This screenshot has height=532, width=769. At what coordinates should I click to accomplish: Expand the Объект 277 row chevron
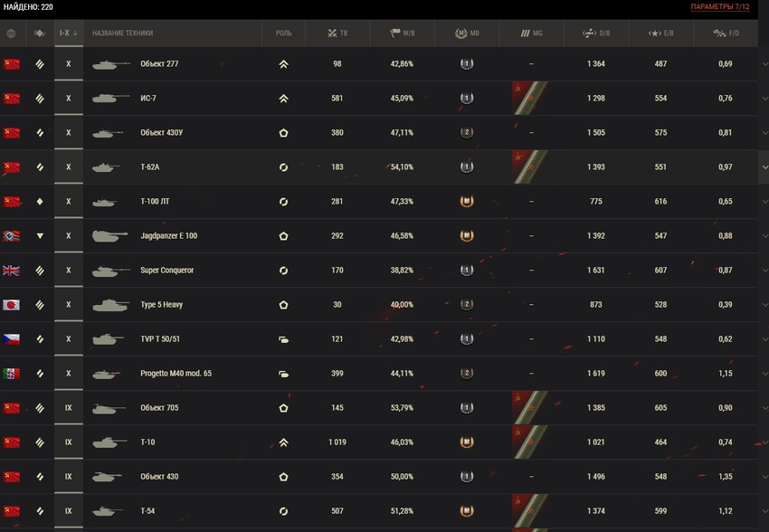(764, 64)
